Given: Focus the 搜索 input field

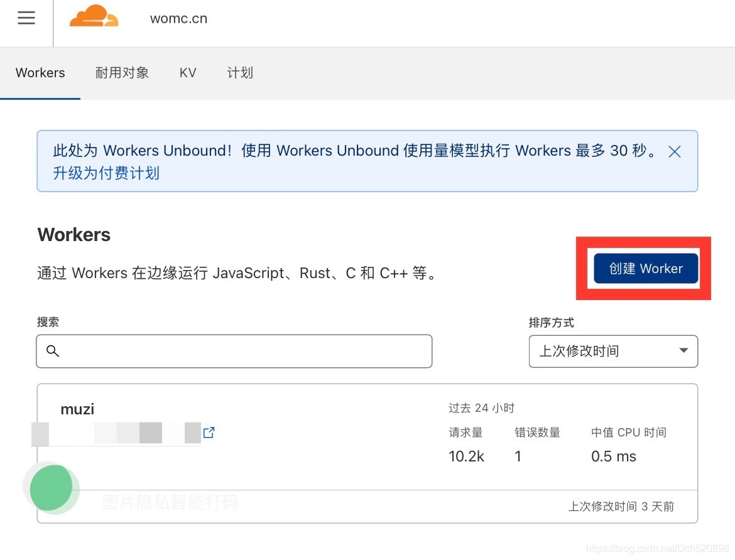Looking at the screenshot, I should click(x=234, y=351).
